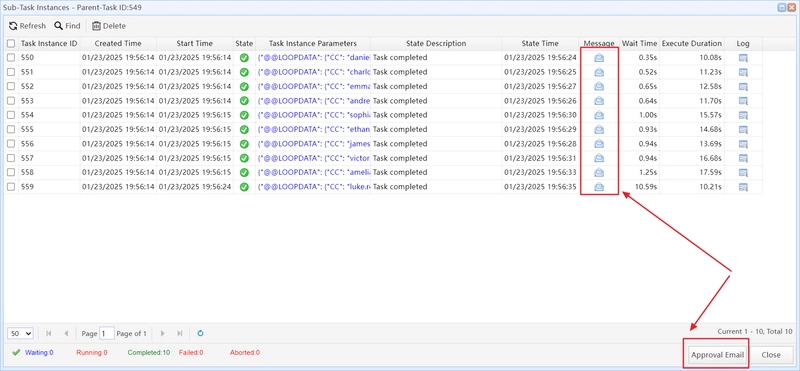Screen dimensions: 800x371
Task: Check the box for task instance 555
Action: 11,130
